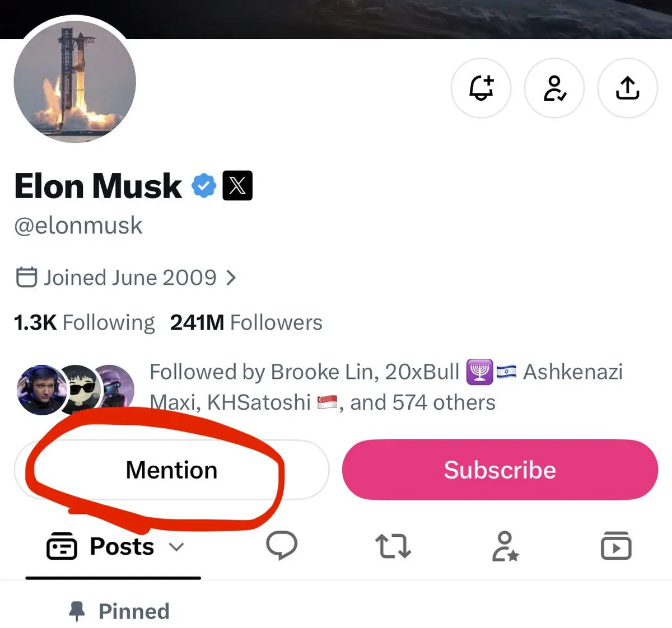The width and height of the screenshot is (672, 628).
Task: Click the Mention button
Action: (171, 470)
